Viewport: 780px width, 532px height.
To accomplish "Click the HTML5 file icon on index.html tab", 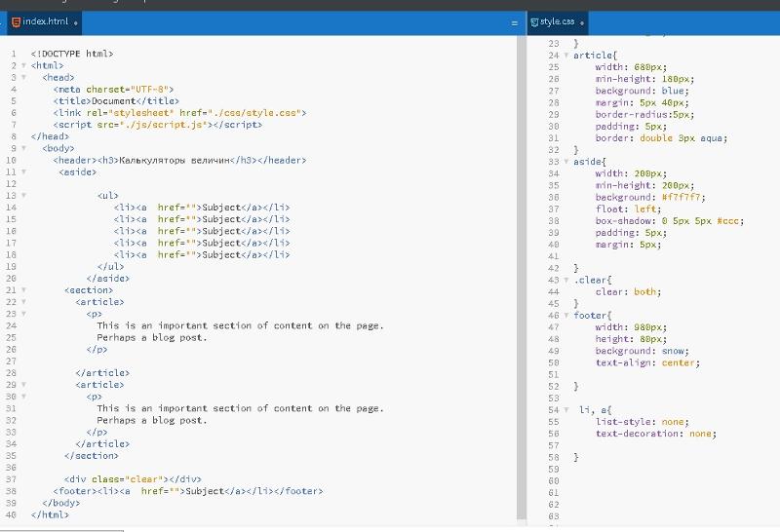I will pyautogui.click(x=16, y=21).
